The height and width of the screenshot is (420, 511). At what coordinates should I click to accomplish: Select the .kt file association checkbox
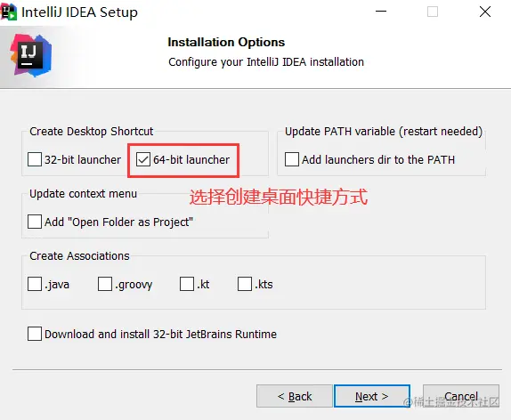[x=187, y=284]
